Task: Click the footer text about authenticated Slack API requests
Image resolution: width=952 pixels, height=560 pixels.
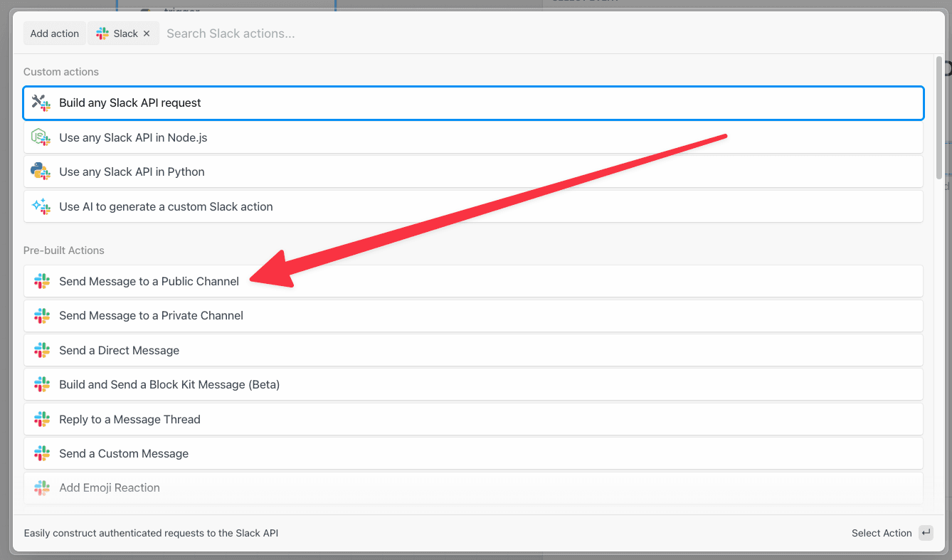Action: (151, 533)
